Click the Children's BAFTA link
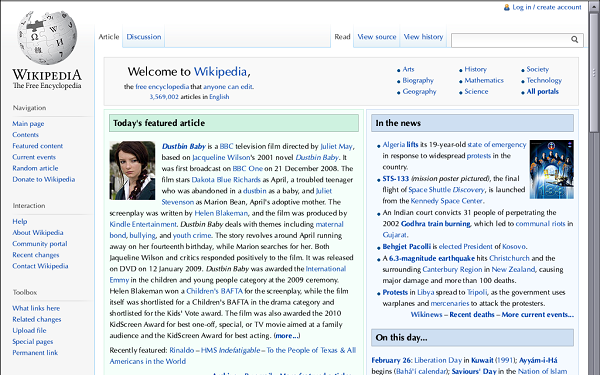Image resolution: width=600 pixels, height=375 pixels. (214, 291)
